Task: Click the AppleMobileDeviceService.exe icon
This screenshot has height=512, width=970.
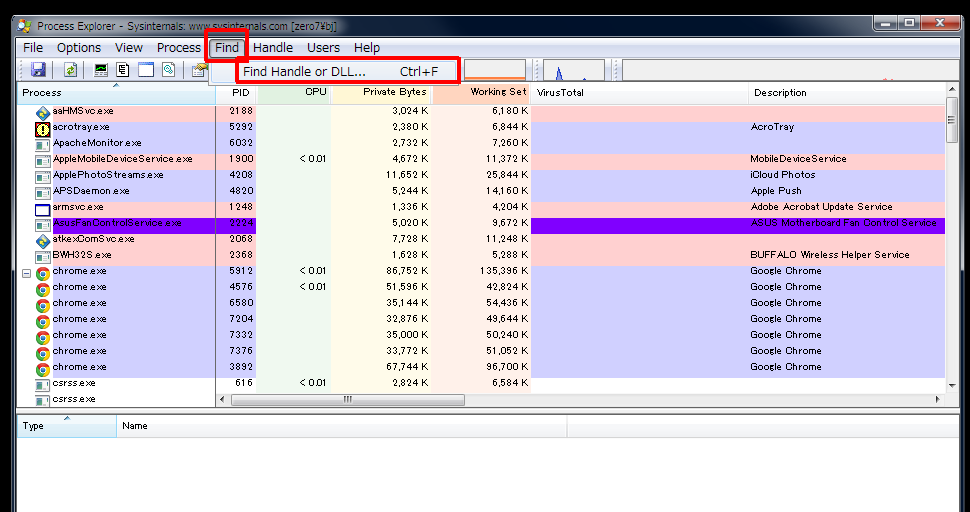Action: point(43,161)
